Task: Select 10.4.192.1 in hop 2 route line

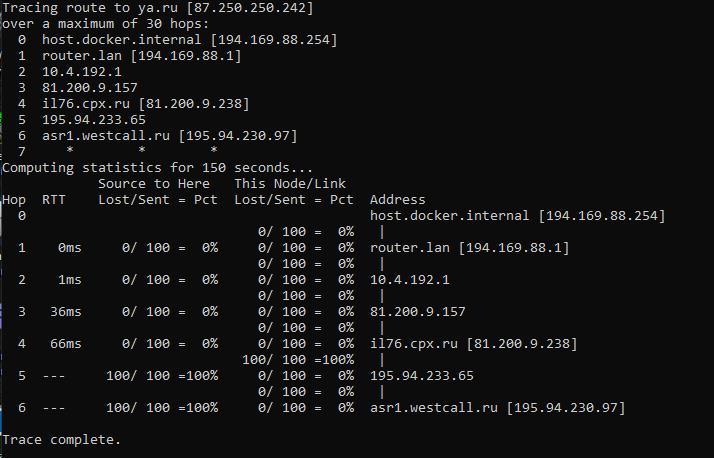Action: (82, 72)
